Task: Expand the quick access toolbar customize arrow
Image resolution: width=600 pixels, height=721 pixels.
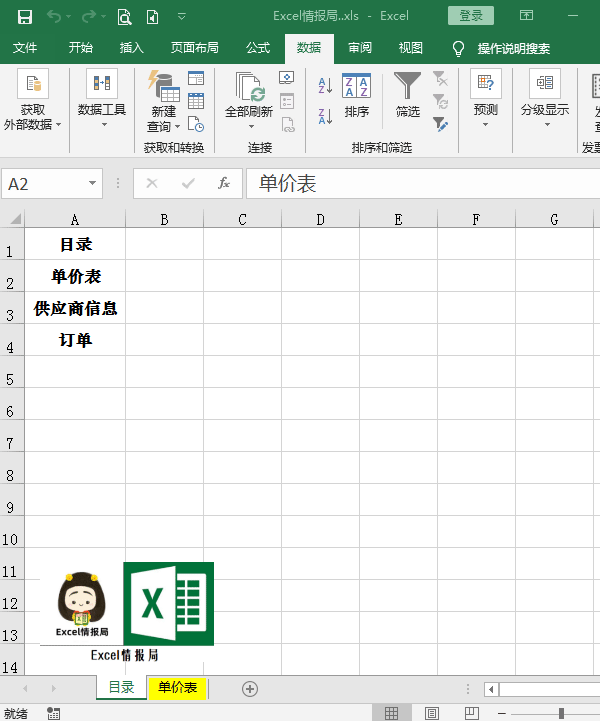Action: tap(182, 17)
